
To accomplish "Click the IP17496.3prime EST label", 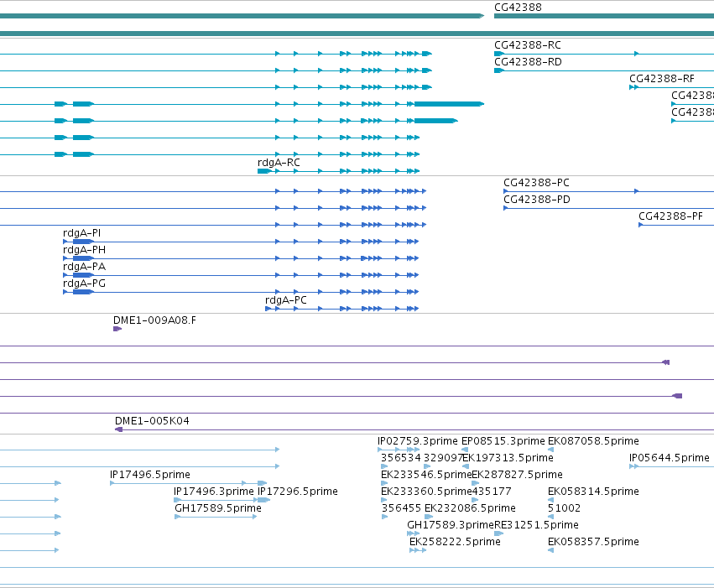I will tap(214, 492).
